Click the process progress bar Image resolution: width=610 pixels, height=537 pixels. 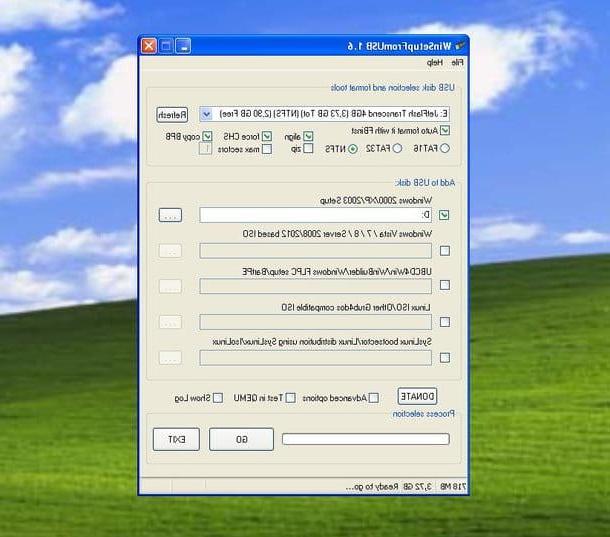coord(366,439)
